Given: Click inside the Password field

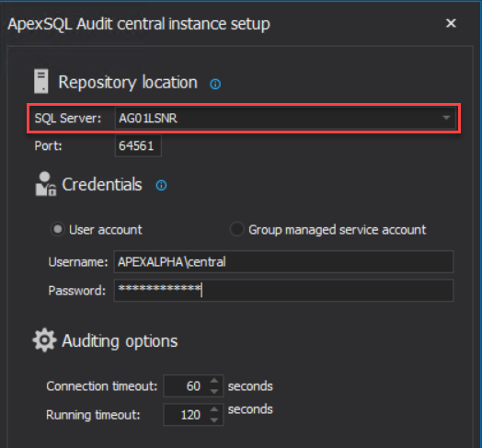Looking at the screenshot, I should [283, 291].
